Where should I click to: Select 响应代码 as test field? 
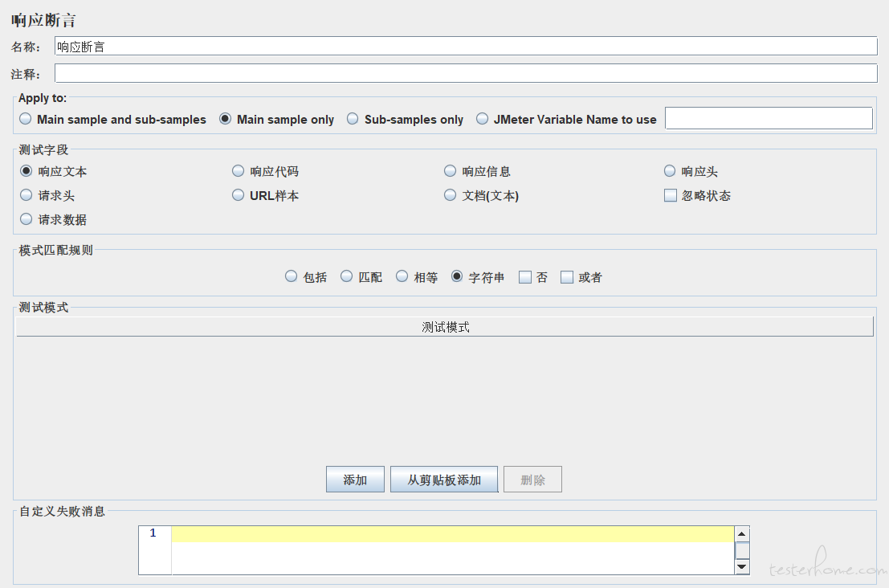(x=238, y=171)
